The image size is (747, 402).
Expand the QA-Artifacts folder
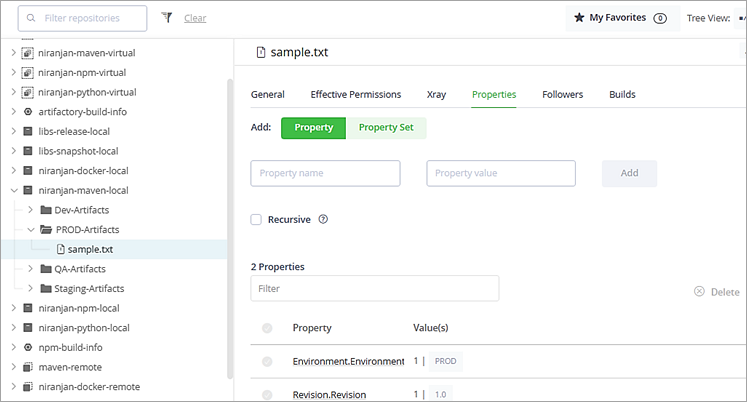[30, 269]
